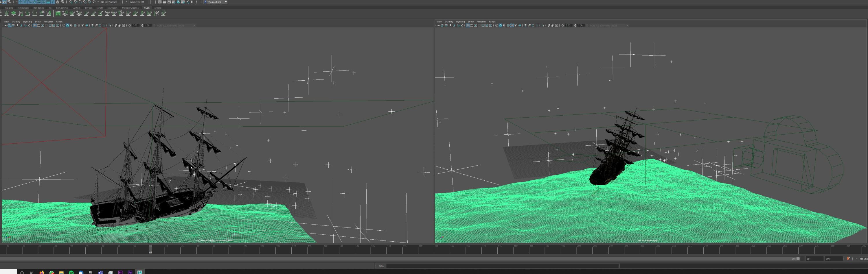Click gamma value field in right viewport
Image resolution: width=868 pixels, height=274 pixels.
point(580,25)
